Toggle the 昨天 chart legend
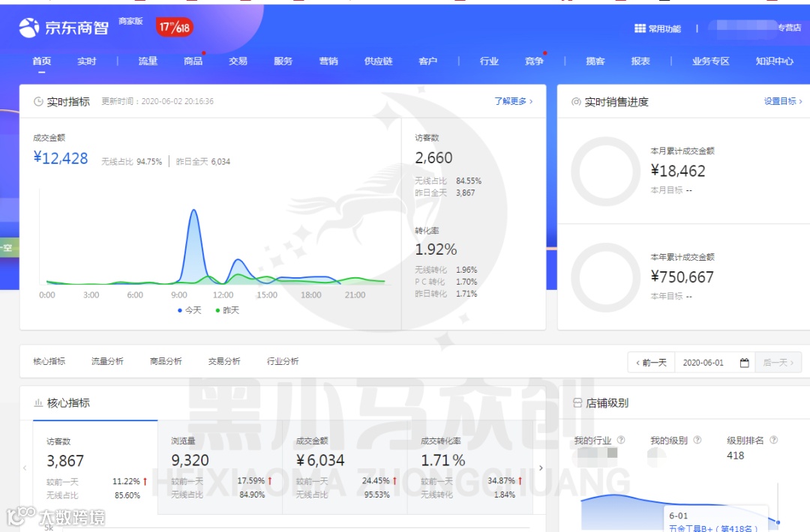Image resolution: width=810 pixels, height=532 pixels. pyautogui.click(x=227, y=310)
